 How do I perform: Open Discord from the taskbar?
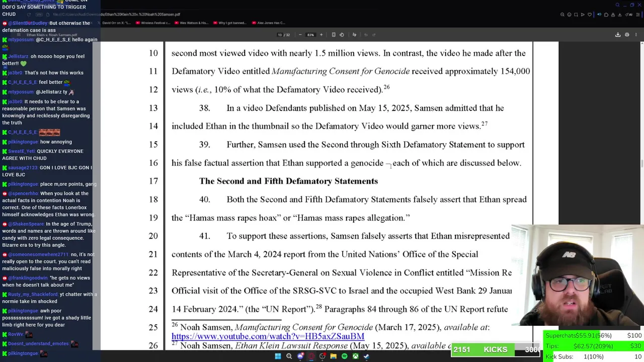[x=300, y=356]
